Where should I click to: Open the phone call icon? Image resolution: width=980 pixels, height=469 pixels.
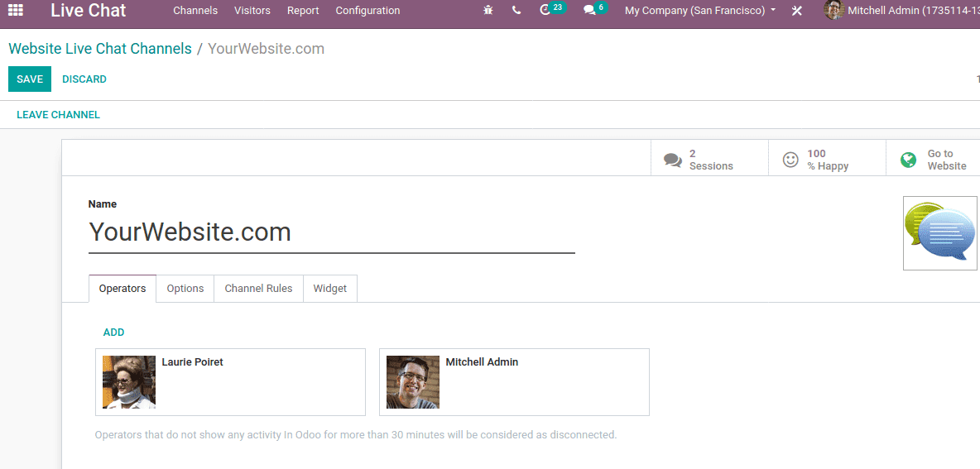click(516, 11)
